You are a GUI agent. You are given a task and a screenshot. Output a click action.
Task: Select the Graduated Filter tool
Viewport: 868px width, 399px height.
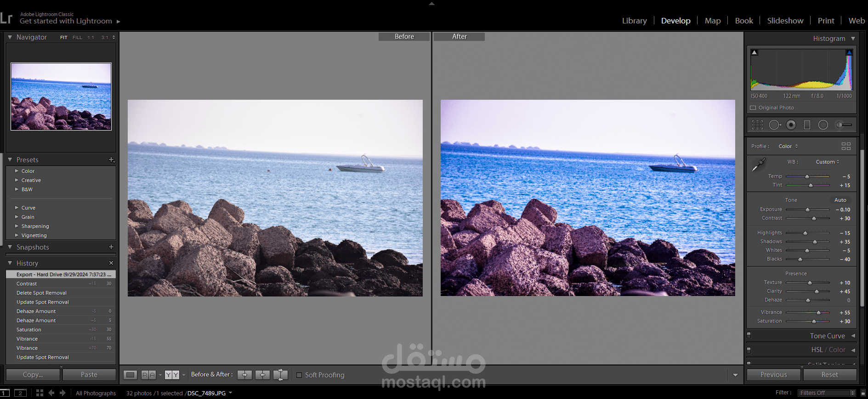[807, 125]
